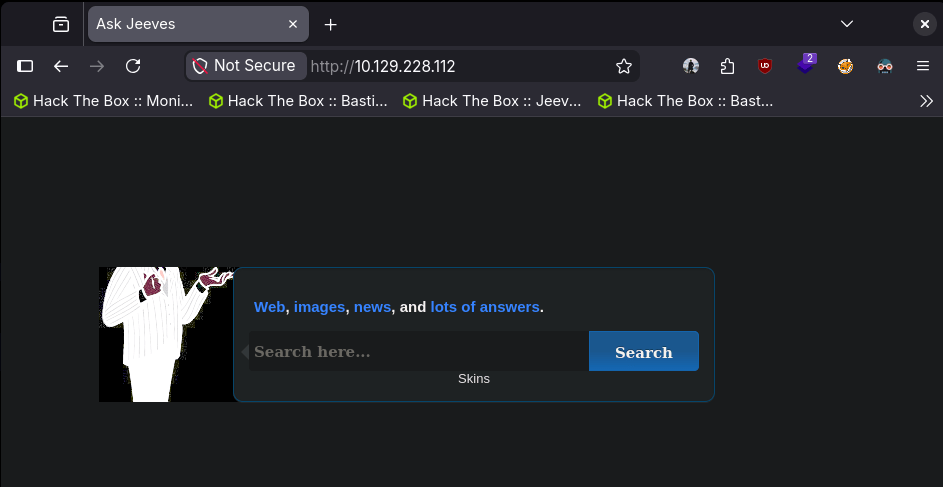Open a new tab with plus button

[x=331, y=24]
